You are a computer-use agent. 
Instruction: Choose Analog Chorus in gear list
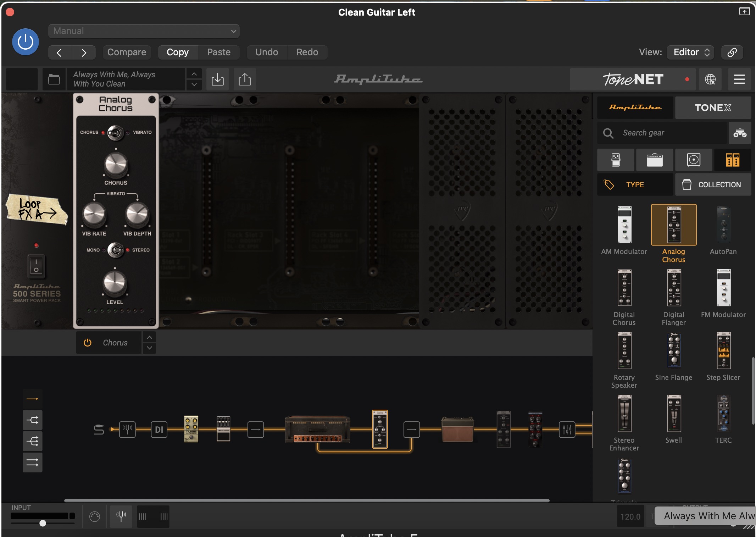click(x=674, y=233)
